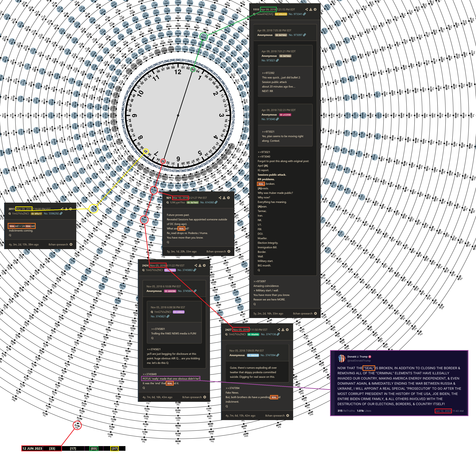Click the "Indictments coming." line in post 3011
Viewport: 476px width, 456px height.
[x=21, y=231]
